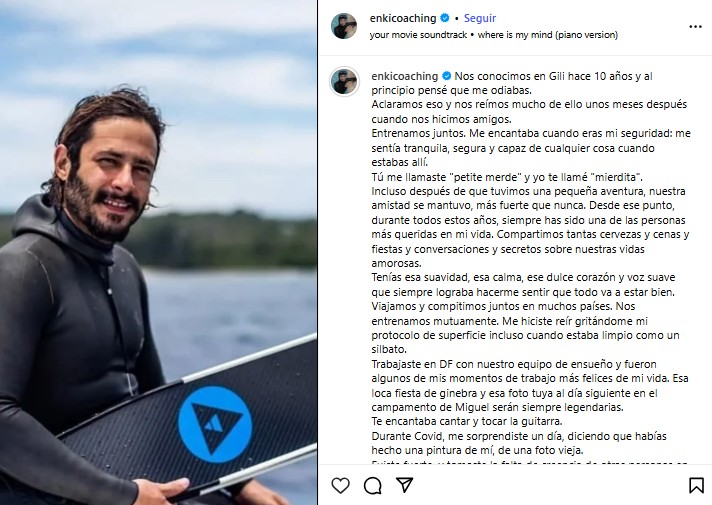Click the blue verified badge in the header

[x=445, y=18]
